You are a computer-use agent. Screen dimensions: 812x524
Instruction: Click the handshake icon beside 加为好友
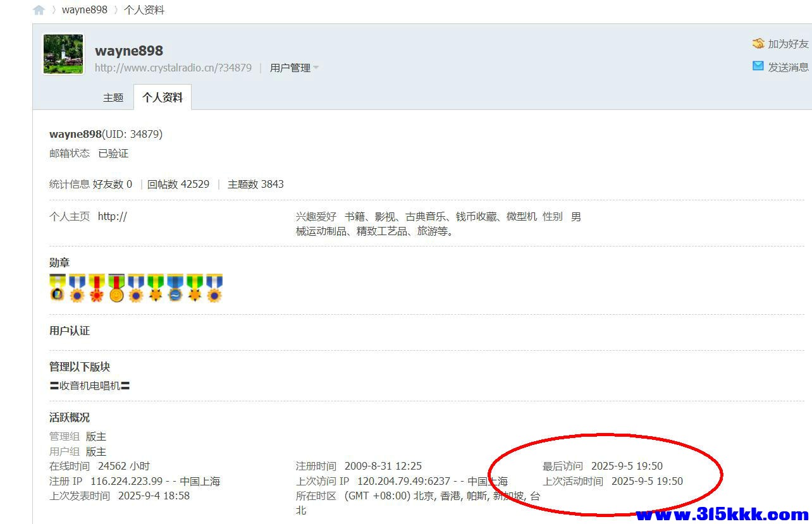click(758, 44)
